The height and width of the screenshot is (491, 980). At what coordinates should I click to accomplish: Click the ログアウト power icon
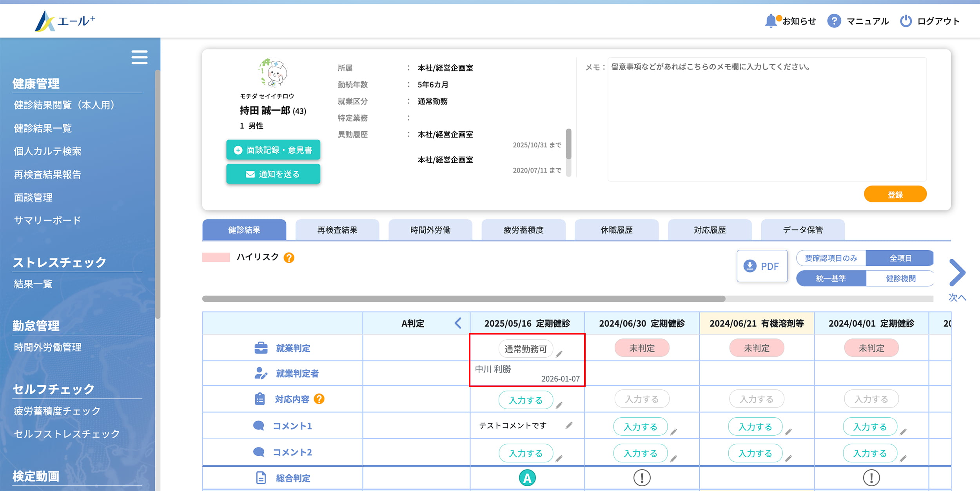906,21
